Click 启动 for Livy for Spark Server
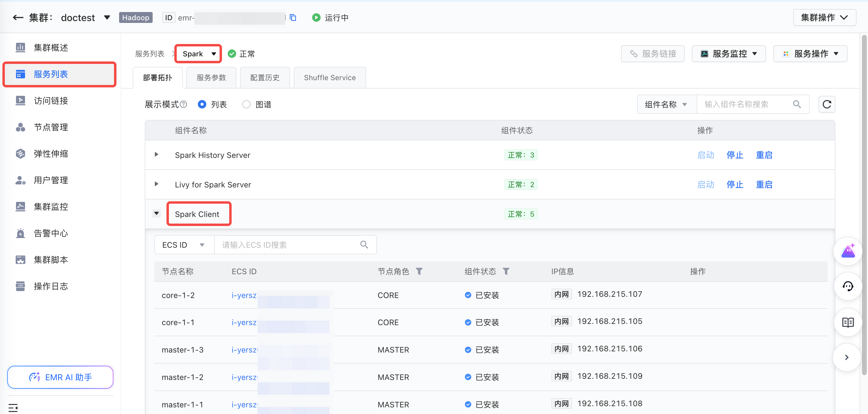The image size is (868, 414). [705, 184]
